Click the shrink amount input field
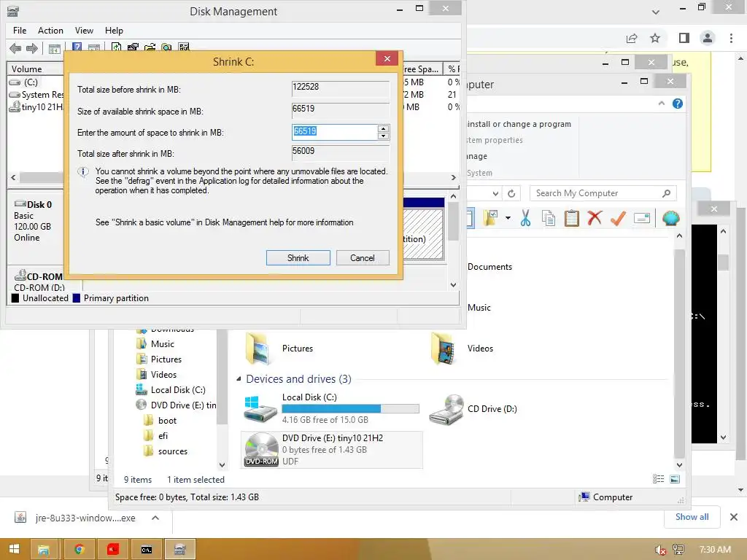 (334, 132)
